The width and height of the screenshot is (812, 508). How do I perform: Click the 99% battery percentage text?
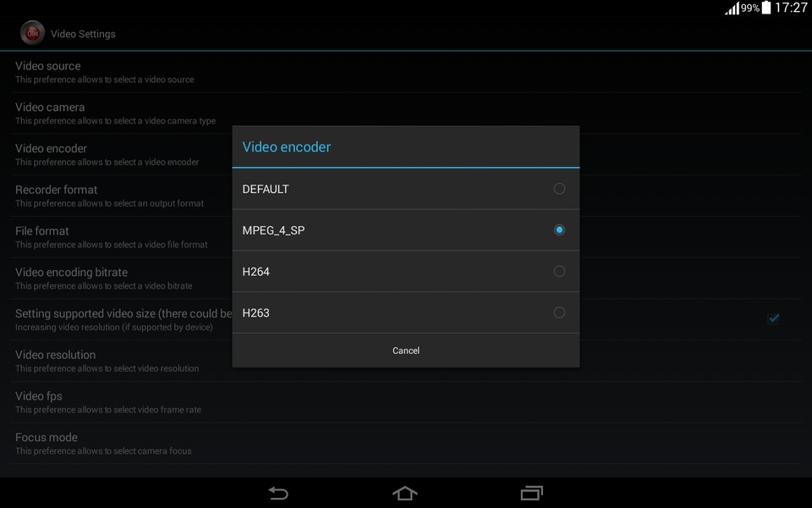[750, 8]
